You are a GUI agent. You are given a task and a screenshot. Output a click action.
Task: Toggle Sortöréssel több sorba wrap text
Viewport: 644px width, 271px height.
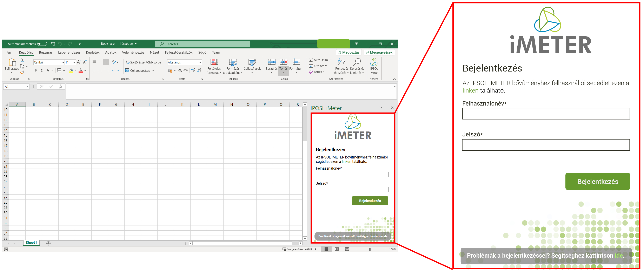tap(144, 62)
